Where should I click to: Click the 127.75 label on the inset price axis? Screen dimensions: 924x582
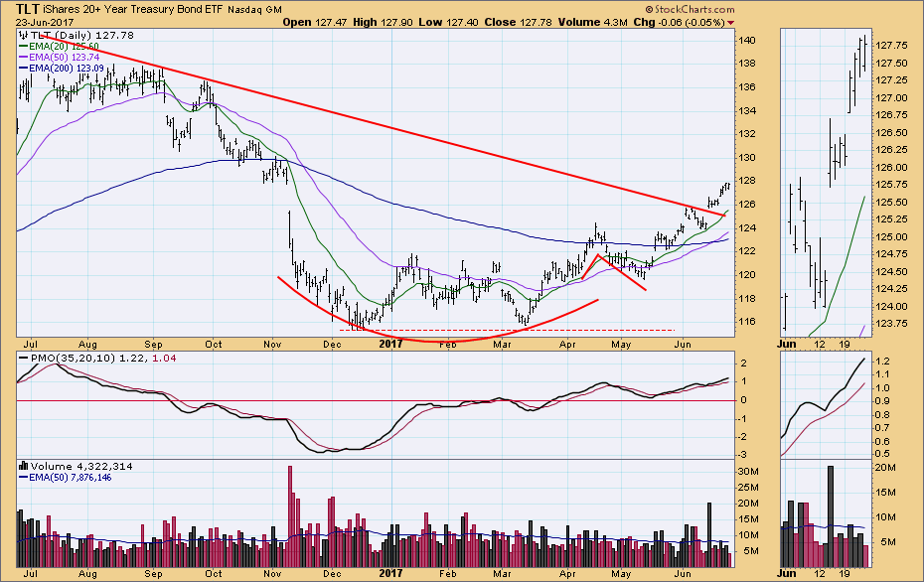891,46
